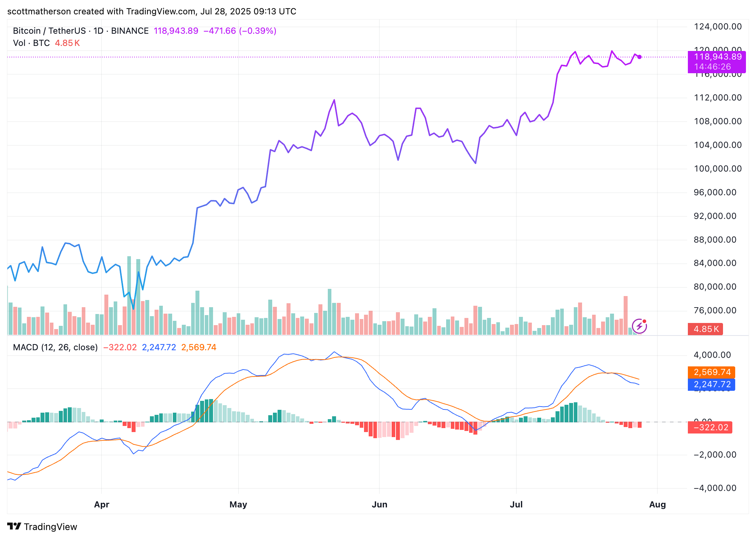Click the TradingView logo at bottom left
Screen dimensions: 756x539
[42, 526]
